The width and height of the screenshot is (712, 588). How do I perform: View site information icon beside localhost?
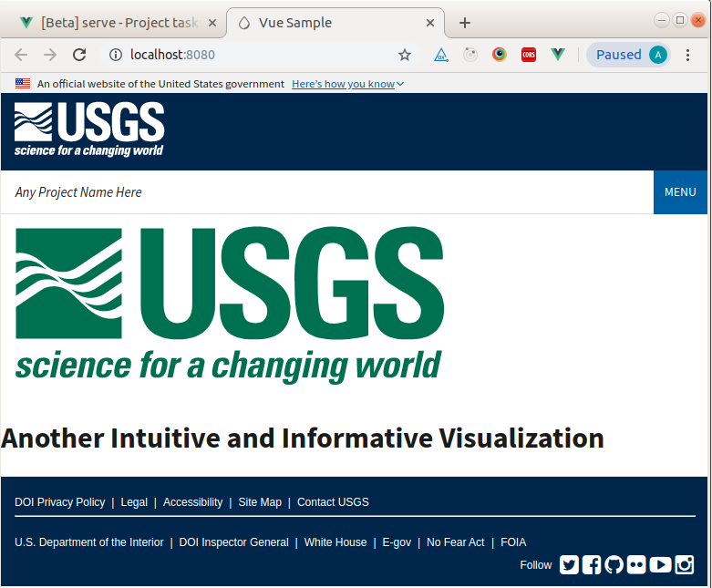(116, 55)
